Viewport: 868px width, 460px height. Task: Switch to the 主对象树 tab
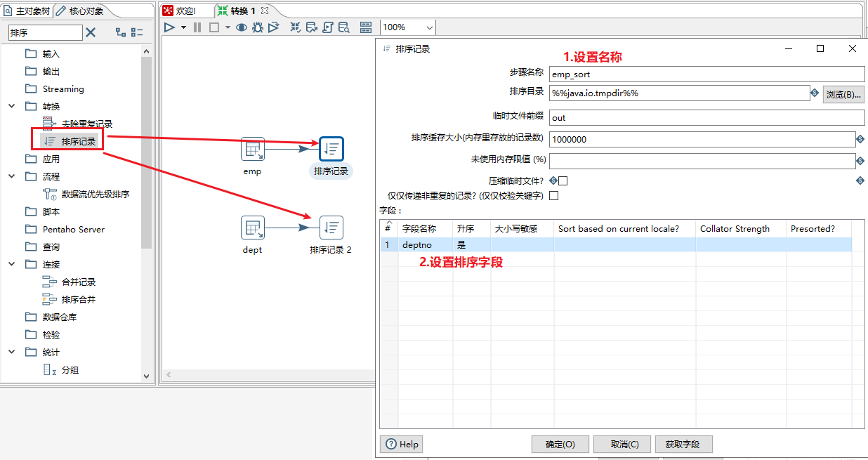coord(27,11)
